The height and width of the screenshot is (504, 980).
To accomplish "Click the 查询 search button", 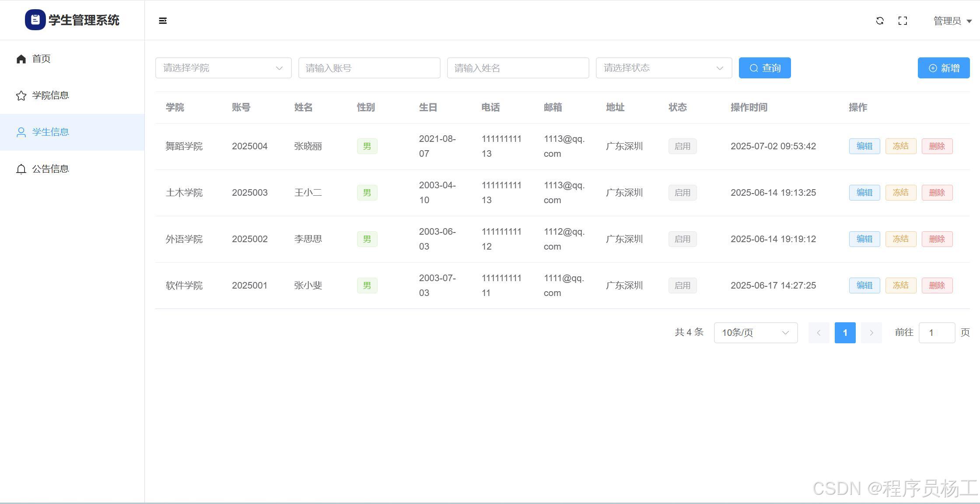I will coord(764,68).
